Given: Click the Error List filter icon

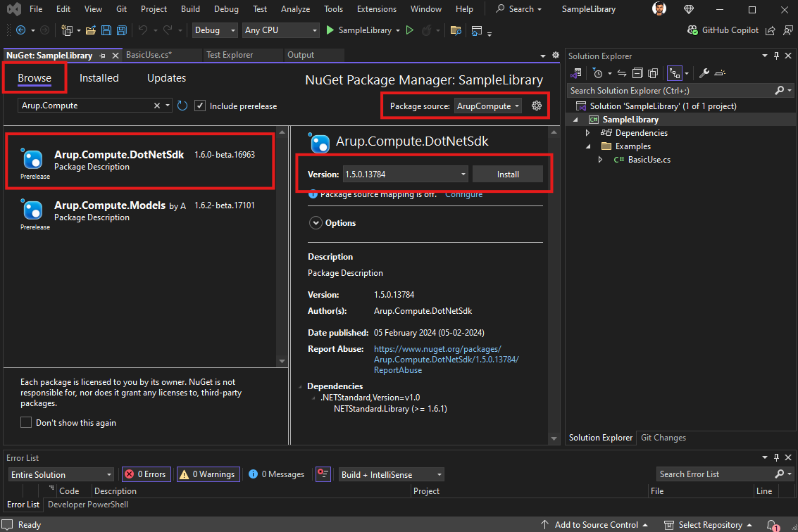Looking at the screenshot, I should pyautogui.click(x=323, y=474).
